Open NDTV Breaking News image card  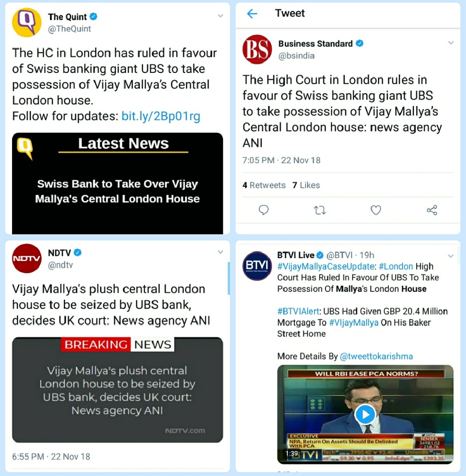pyautogui.click(x=117, y=390)
